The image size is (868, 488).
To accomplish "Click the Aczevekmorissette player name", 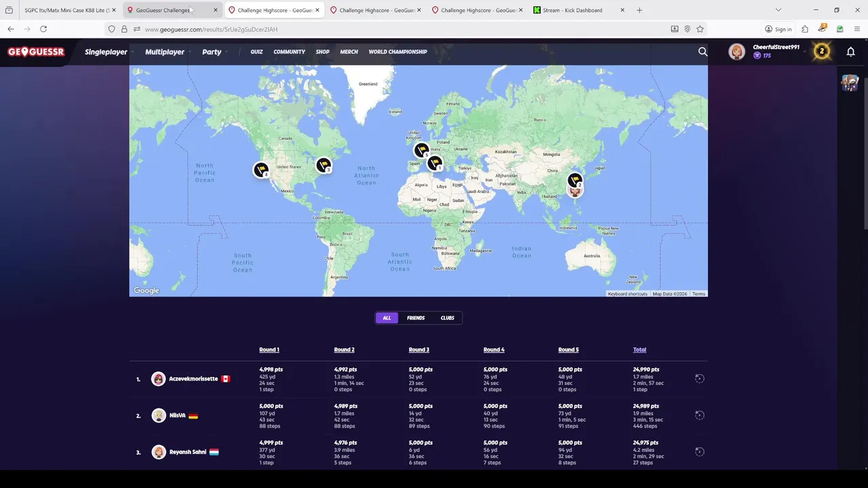I will pos(193,379).
